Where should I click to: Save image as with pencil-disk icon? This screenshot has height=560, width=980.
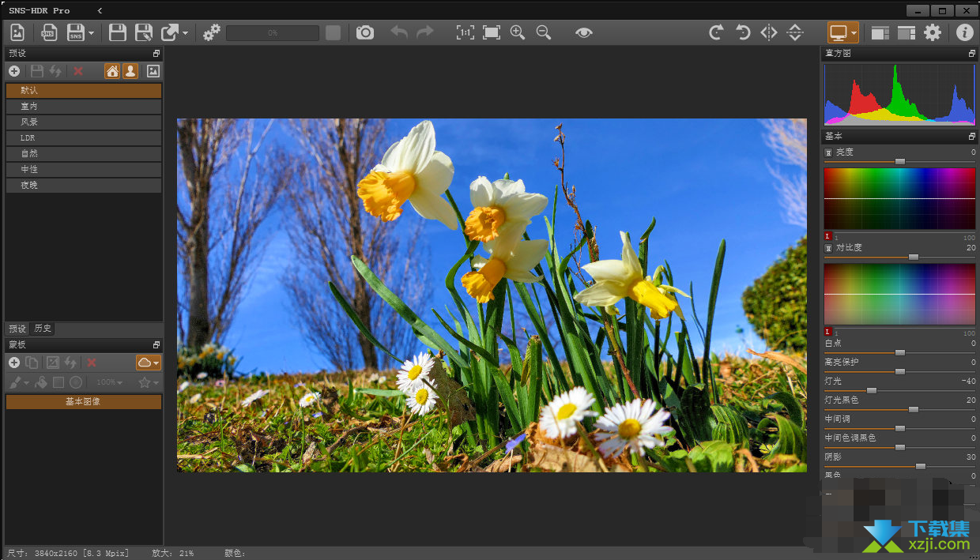[x=144, y=32]
